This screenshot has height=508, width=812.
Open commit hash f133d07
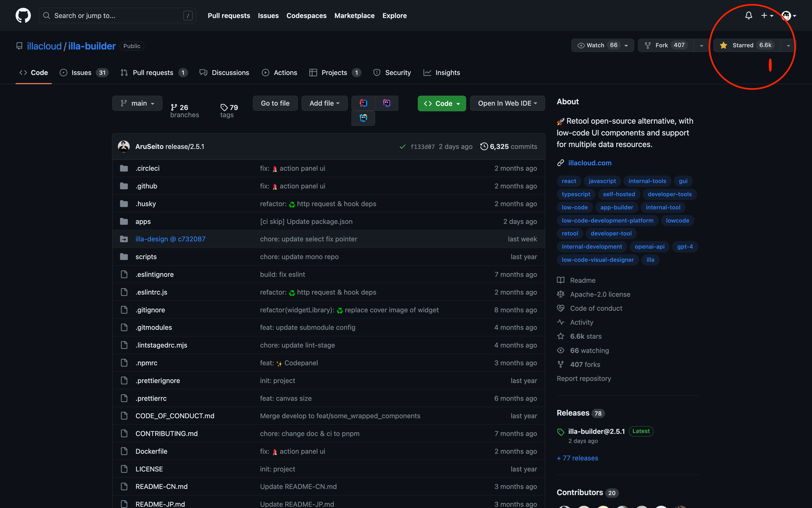coord(422,147)
